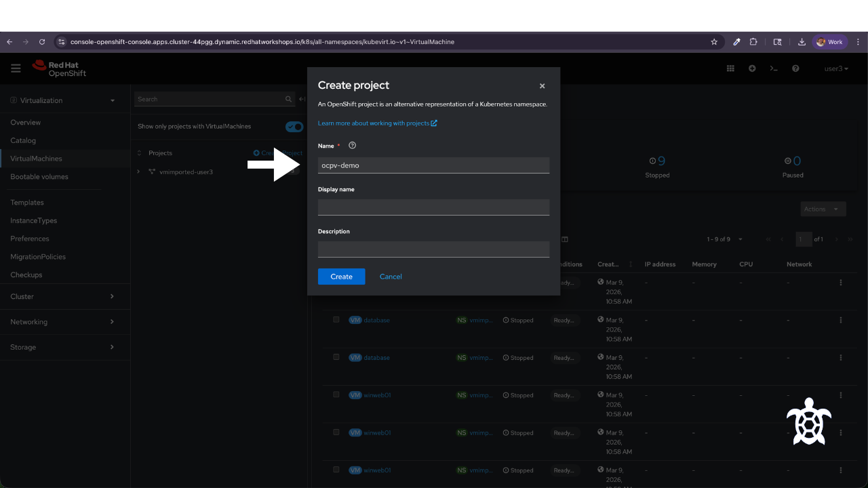Click the blue Create button
This screenshot has height=488, width=868.
point(341,277)
